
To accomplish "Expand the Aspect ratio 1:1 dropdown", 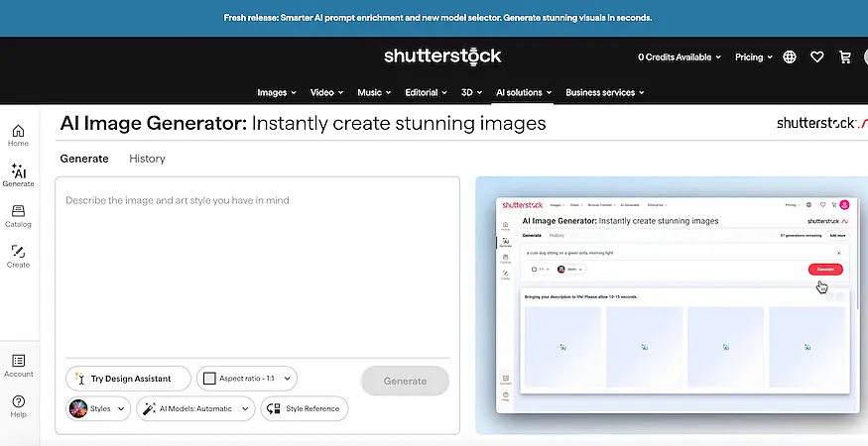I will pos(247,379).
